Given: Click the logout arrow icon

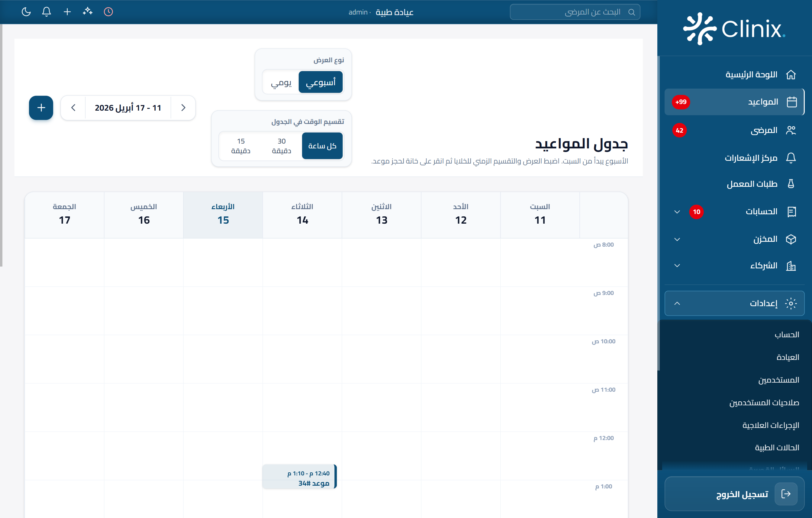Looking at the screenshot, I should coord(786,494).
